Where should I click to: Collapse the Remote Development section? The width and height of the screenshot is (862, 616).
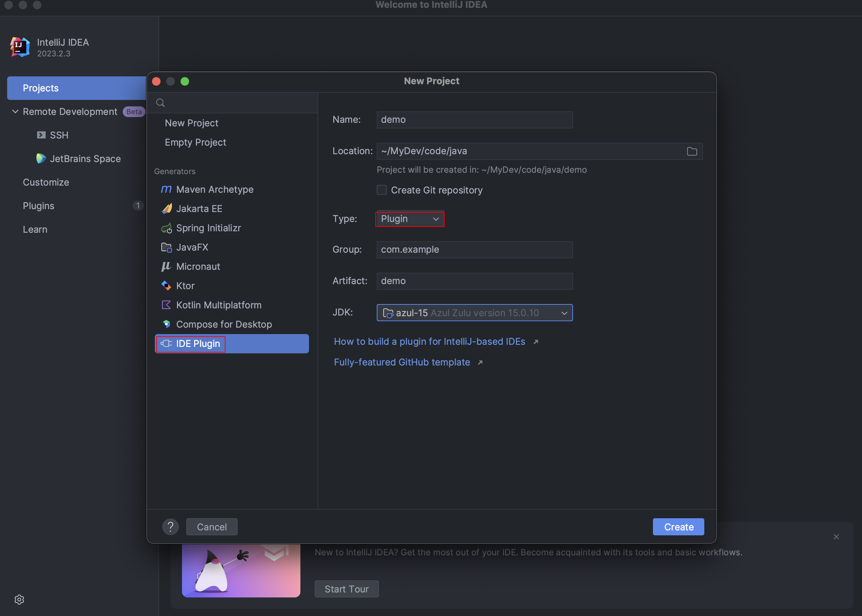point(15,111)
